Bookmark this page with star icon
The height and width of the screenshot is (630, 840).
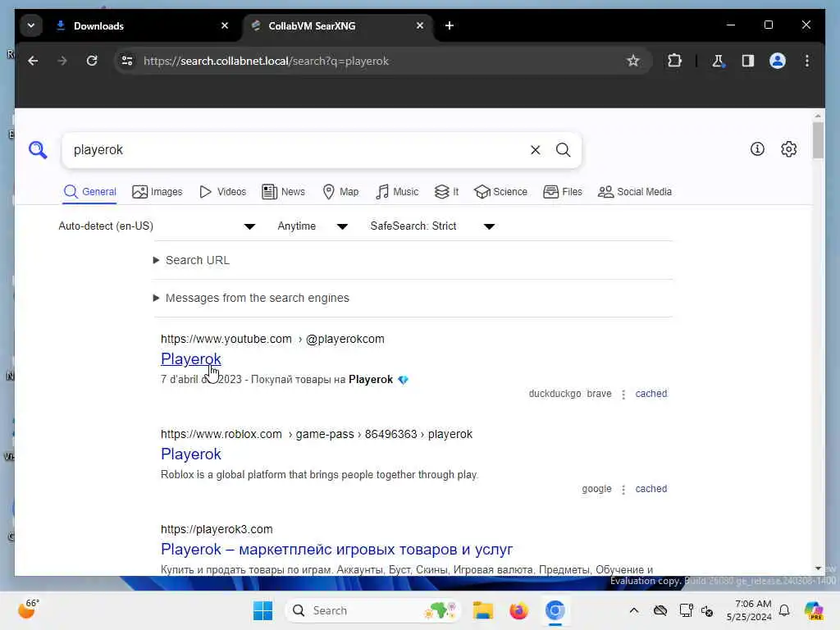point(633,61)
